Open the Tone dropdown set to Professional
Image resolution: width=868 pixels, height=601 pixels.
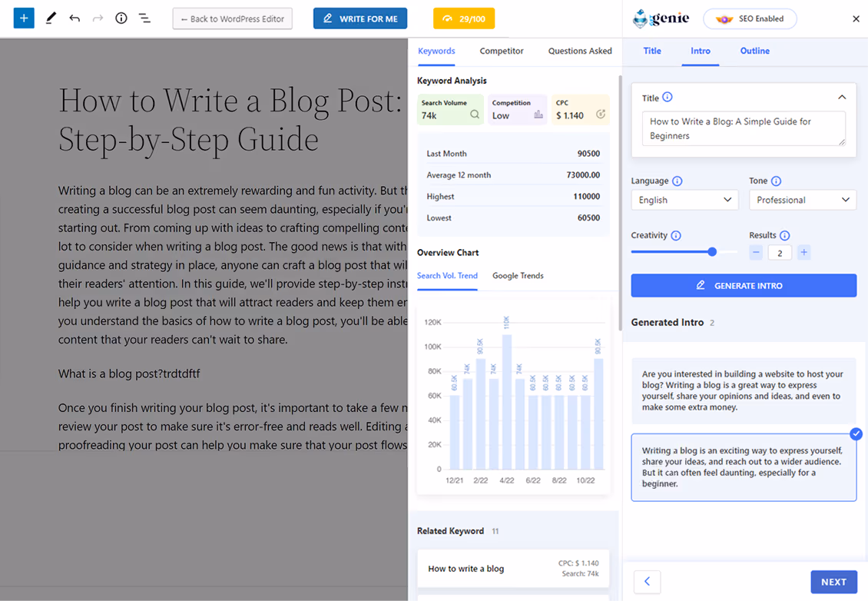point(802,200)
